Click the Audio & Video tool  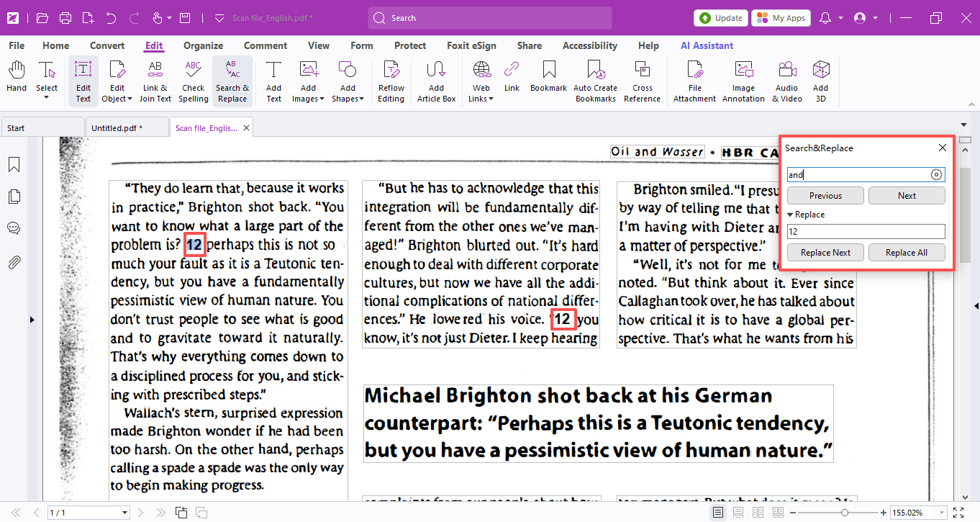click(x=787, y=81)
